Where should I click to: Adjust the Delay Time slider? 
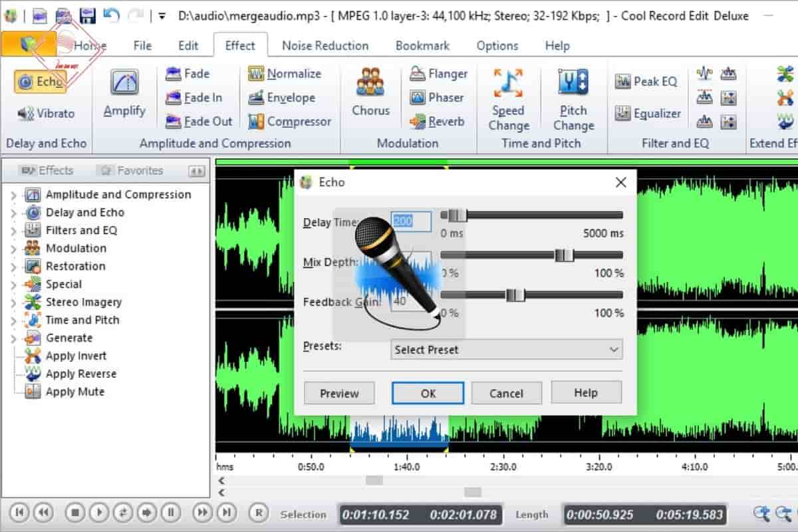click(454, 215)
